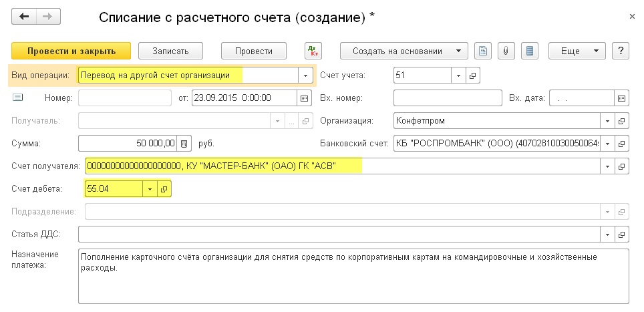Go back with the left arrow button
The width and height of the screenshot is (644, 312).
coord(24,17)
